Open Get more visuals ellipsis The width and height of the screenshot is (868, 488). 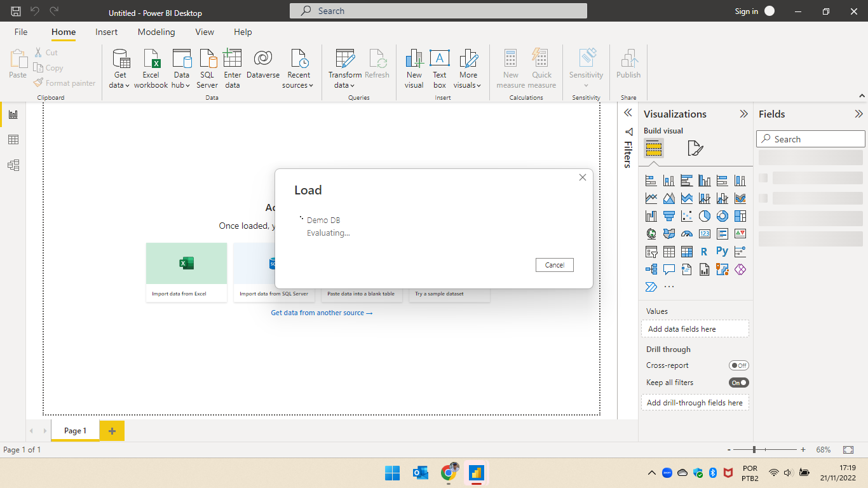(x=668, y=287)
